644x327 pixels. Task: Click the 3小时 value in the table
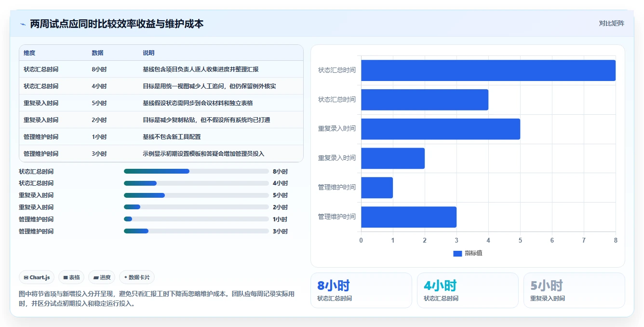(99, 154)
